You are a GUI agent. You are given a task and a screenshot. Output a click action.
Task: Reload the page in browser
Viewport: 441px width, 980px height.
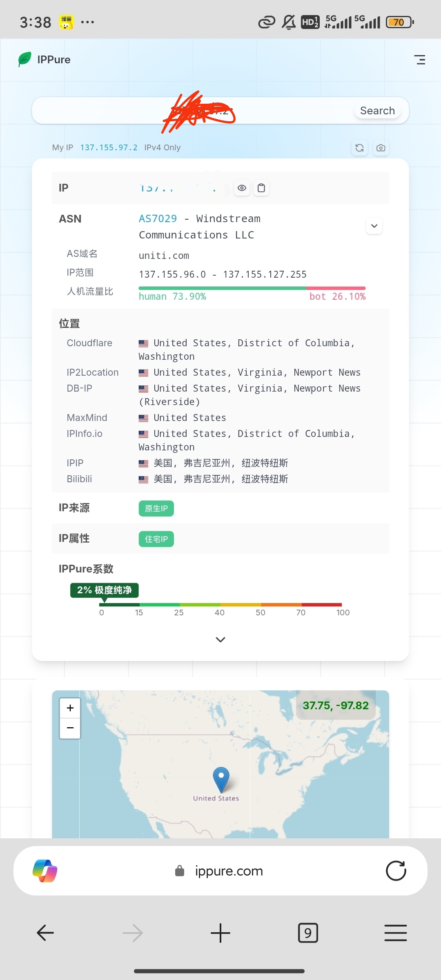396,871
